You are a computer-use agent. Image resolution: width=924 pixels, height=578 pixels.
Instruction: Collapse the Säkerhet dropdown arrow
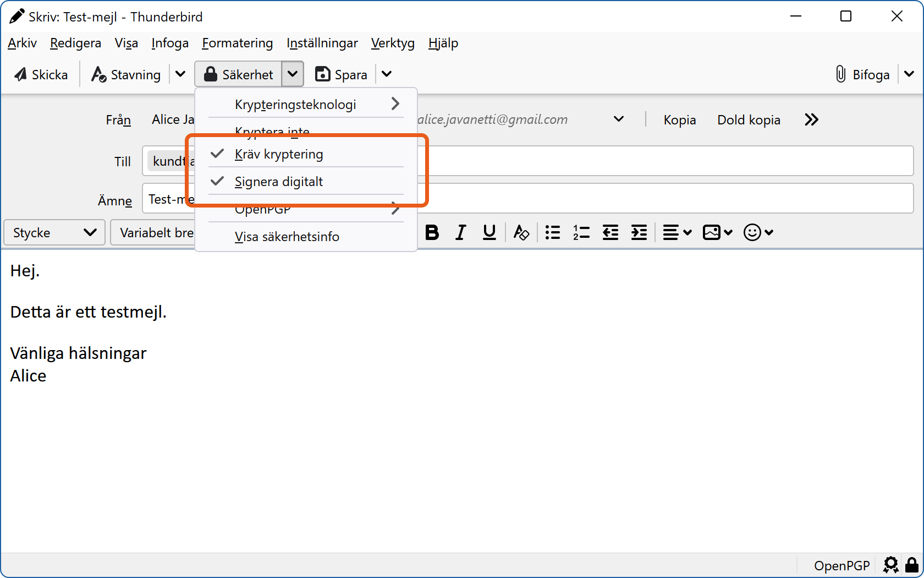(x=293, y=74)
